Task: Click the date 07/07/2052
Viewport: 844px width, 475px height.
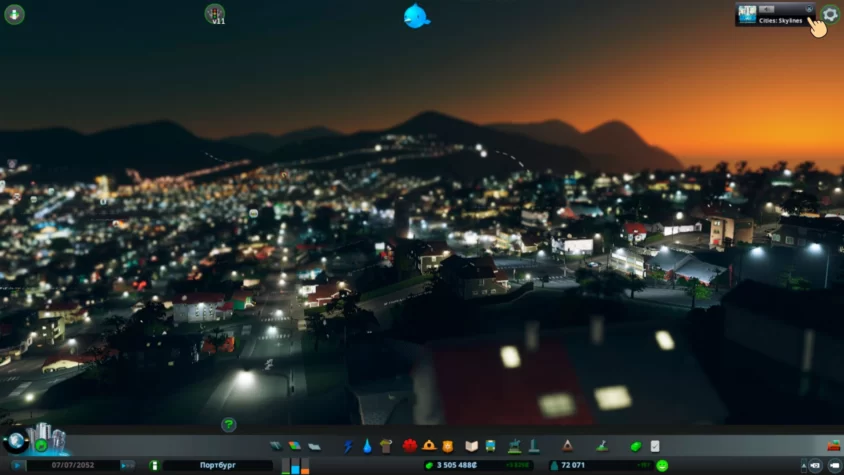Action: coord(73,465)
